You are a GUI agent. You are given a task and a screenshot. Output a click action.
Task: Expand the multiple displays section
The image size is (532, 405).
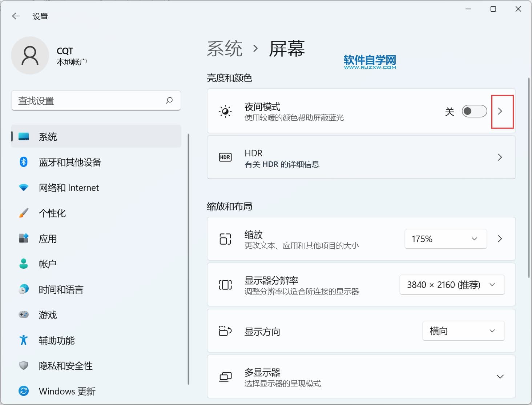[x=500, y=377]
